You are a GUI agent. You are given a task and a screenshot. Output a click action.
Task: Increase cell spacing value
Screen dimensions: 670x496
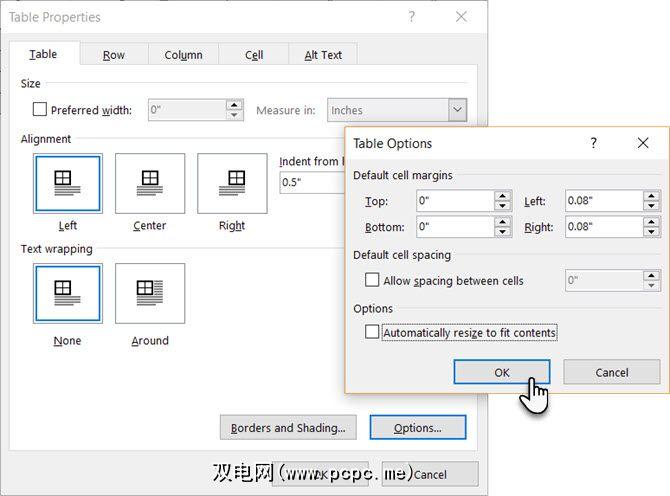tap(651, 276)
